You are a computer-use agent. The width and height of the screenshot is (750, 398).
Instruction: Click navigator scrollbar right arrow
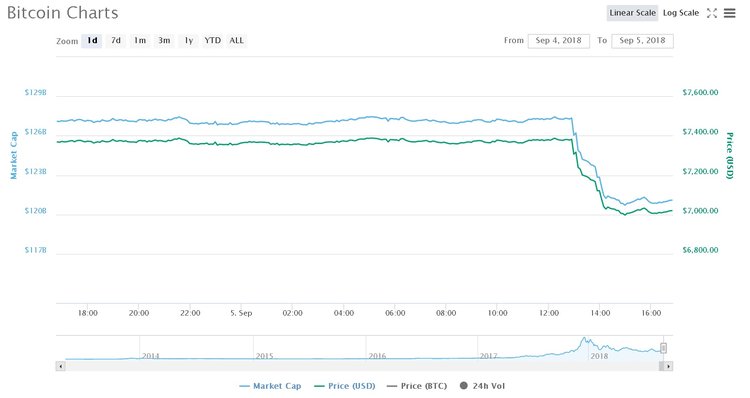(x=669, y=366)
